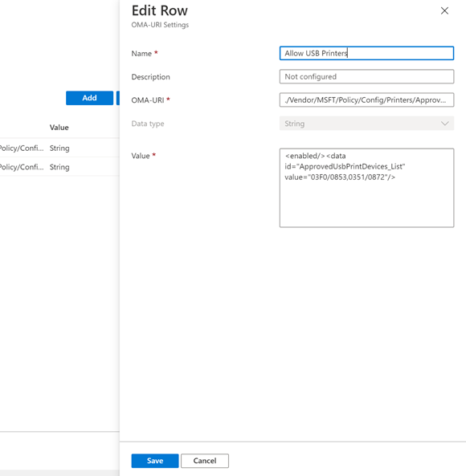The width and height of the screenshot is (466, 476).
Task: Select second row 'String' value cell
Action: pos(59,167)
